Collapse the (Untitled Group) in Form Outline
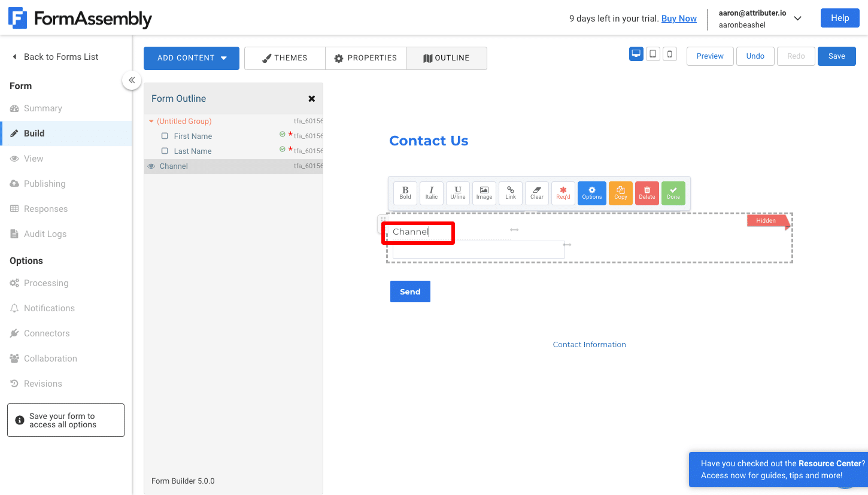The image size is (868, 495). (151, 120)
